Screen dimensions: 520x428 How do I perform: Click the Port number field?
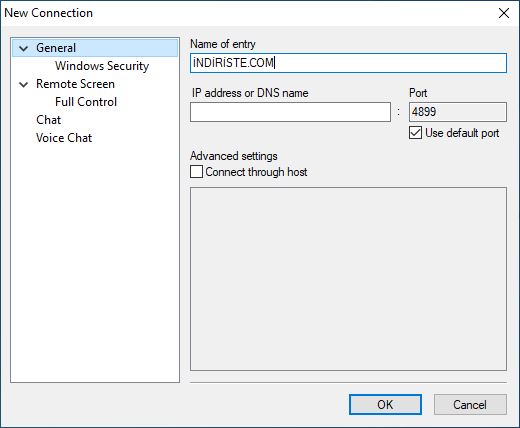tap(458, 112)
